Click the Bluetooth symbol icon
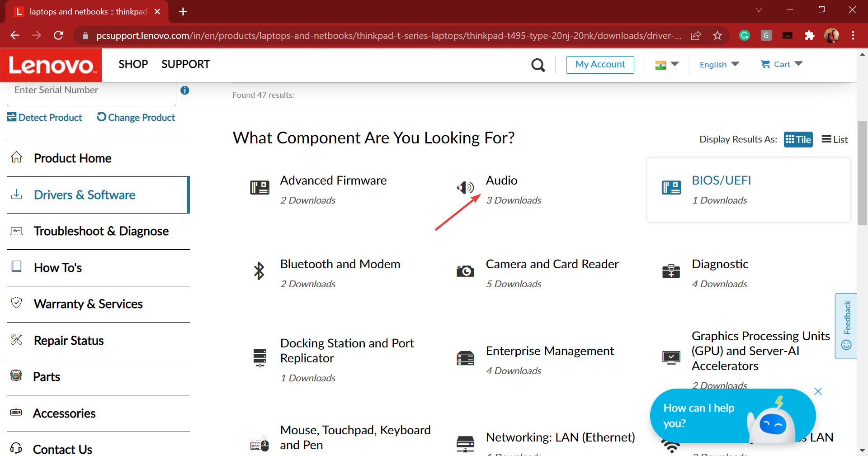The image size is (868, 456). (259, 271)
